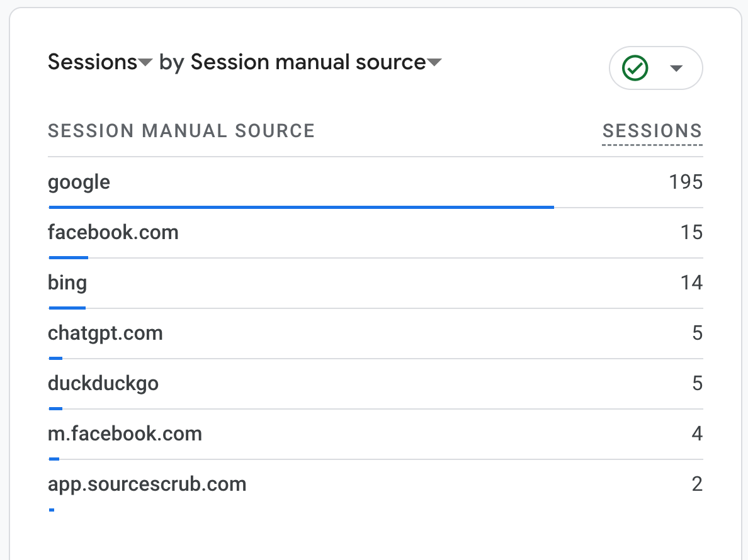Viewport: 748px width, 560px height.
Task: Open the arrow menu beside the green checkmark
Action: (x=676, y=68)
